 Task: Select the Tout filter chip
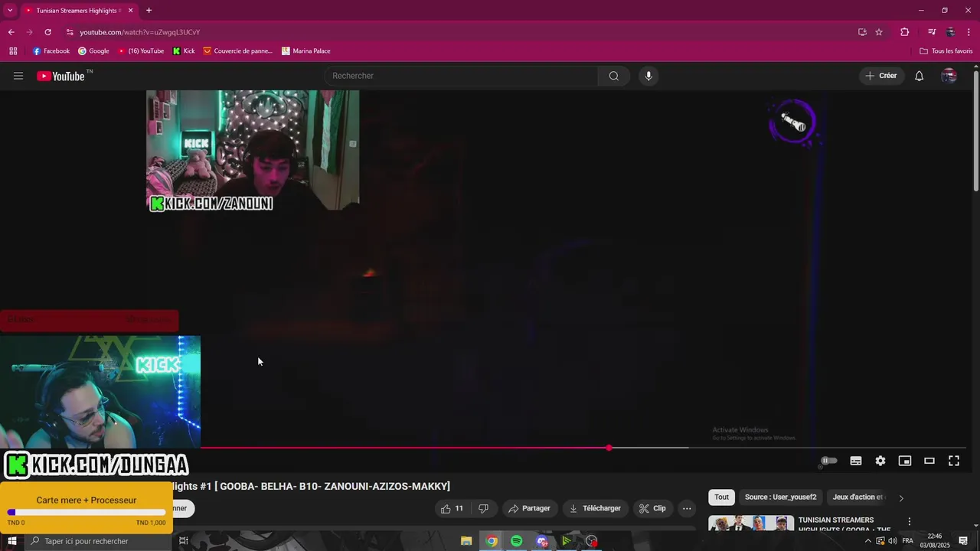click(722, 497)
